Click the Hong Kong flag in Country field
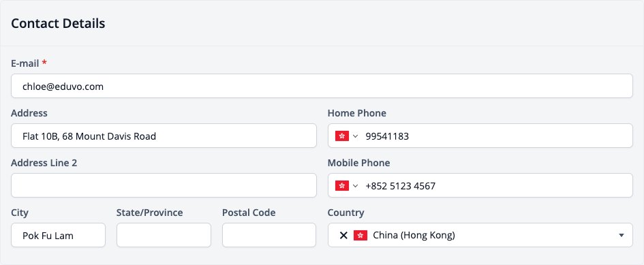 click(x=361, y=236)
